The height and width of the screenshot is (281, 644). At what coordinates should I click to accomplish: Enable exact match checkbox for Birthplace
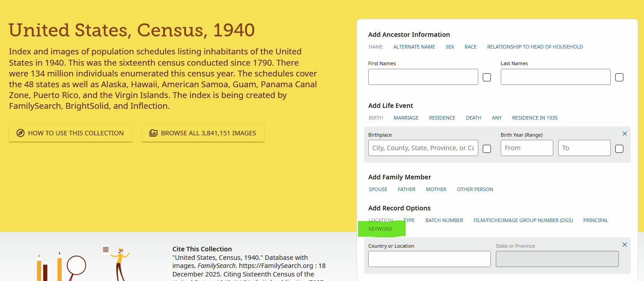pyautogui.click(x=487, y=148)
